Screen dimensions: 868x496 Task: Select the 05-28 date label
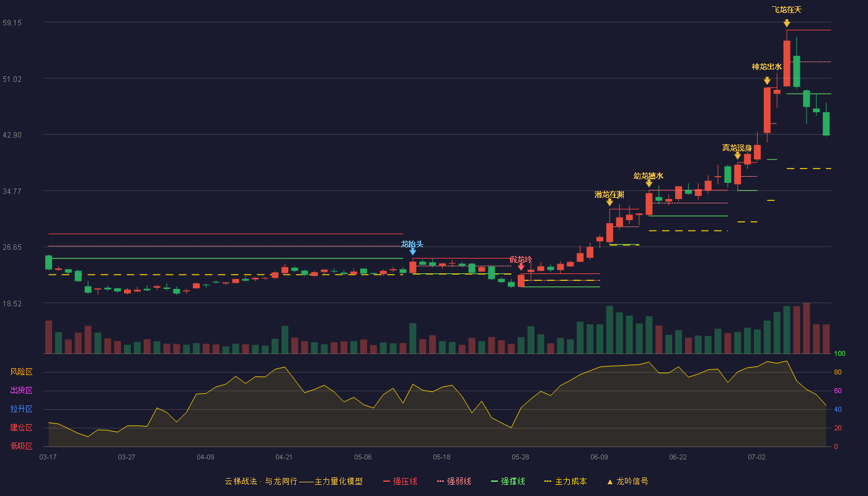tap(520, 457)
